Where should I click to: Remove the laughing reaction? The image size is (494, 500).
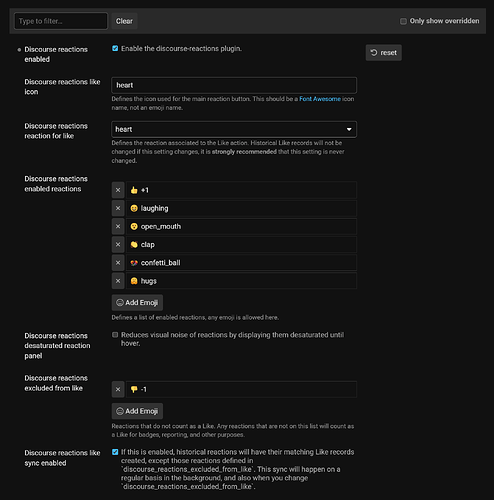(x=118, y=208)
